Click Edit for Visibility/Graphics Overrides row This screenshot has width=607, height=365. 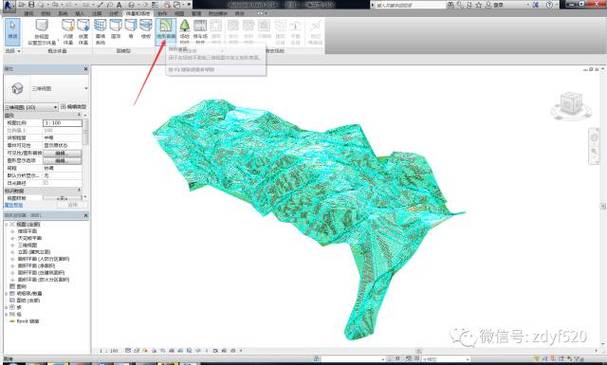62,153
